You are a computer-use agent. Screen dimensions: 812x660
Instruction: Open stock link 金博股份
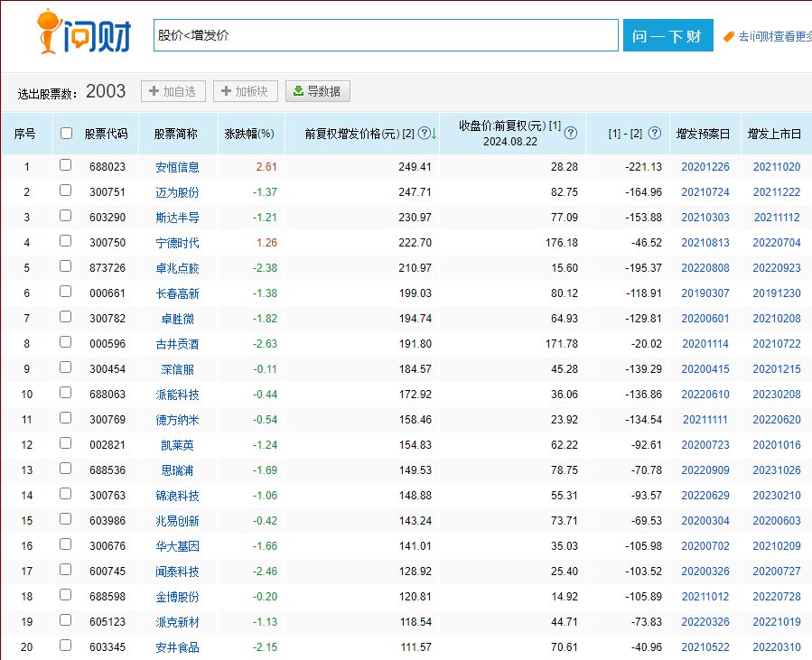pos(177,597)
